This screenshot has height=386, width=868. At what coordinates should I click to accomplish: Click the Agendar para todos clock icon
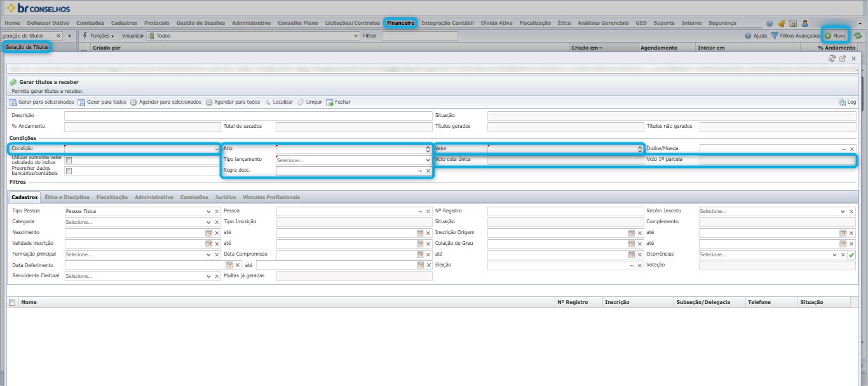tap(209, 102)
